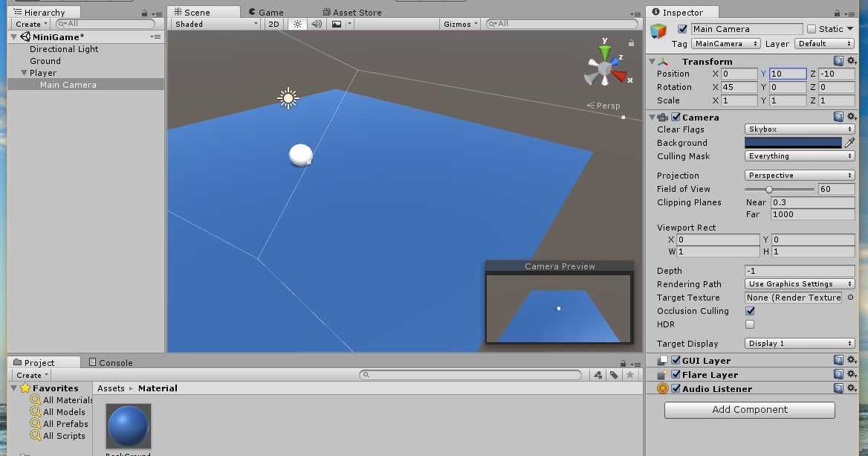Disable the Camera component checkbox
The height and width of the screenshot is (456, 868).
click(x=674, y=117)
